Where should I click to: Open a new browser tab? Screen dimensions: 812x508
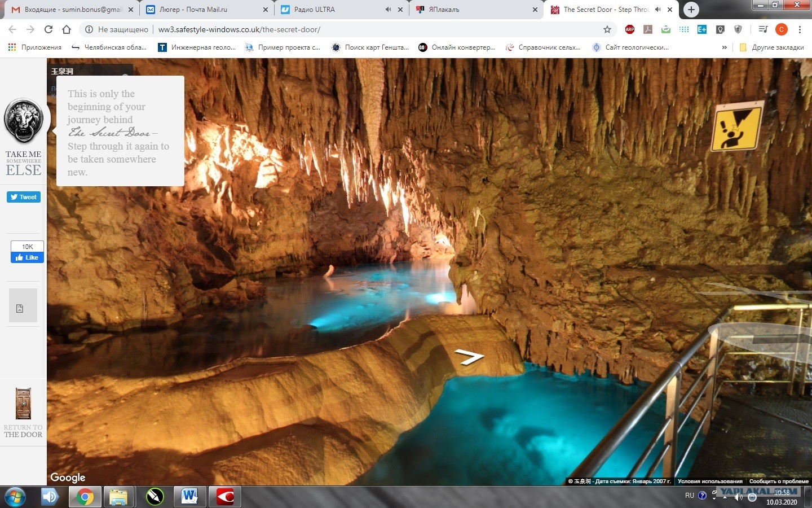point(691,10)
